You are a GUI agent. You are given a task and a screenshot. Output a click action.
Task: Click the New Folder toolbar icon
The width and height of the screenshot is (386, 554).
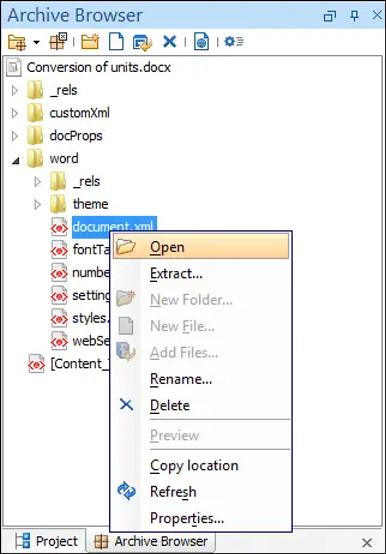point(90,41)
